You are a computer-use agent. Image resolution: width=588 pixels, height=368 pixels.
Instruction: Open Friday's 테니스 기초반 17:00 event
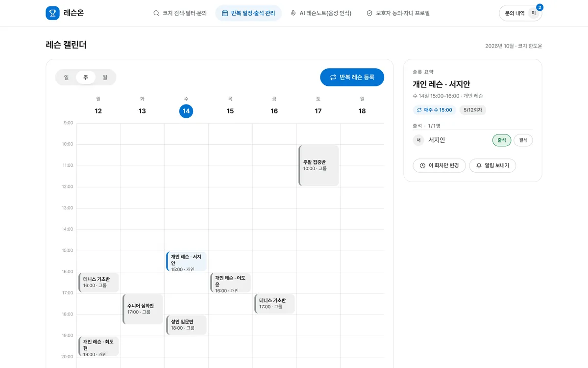point(274,304)
